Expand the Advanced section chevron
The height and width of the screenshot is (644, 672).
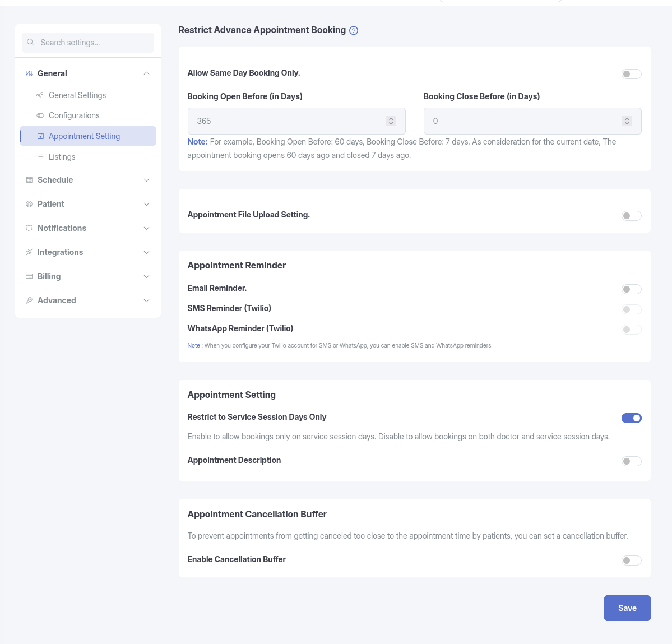tap(147, 300)
